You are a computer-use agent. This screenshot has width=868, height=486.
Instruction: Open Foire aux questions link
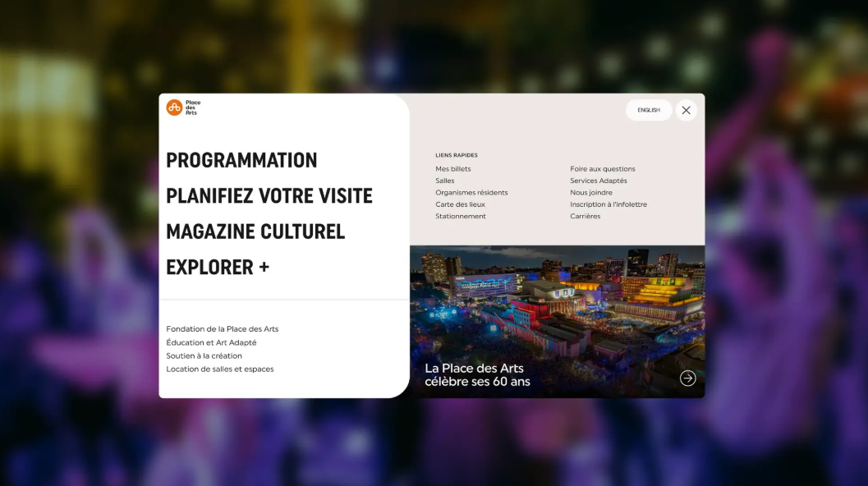point(602,169)
